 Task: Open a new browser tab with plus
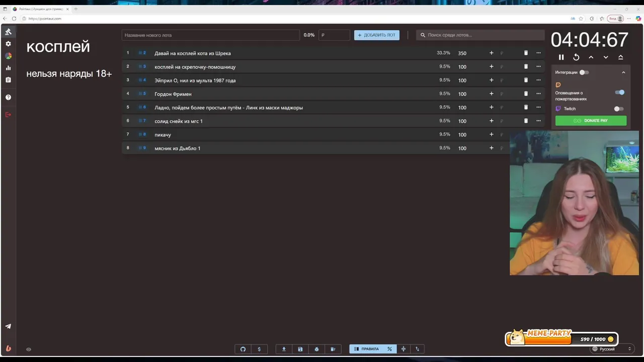tap(76, 9)
